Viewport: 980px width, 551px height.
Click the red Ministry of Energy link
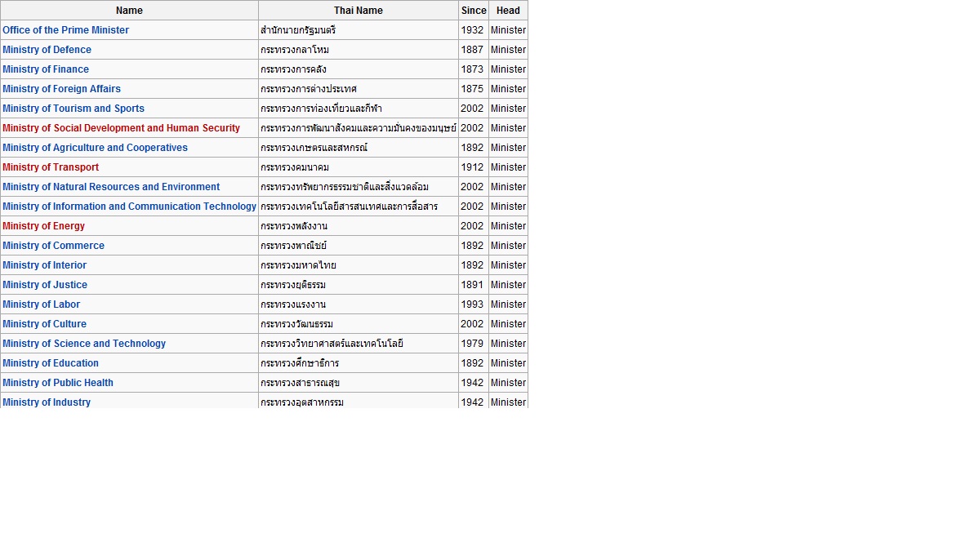pyautogui.click(x=44, y=226)
